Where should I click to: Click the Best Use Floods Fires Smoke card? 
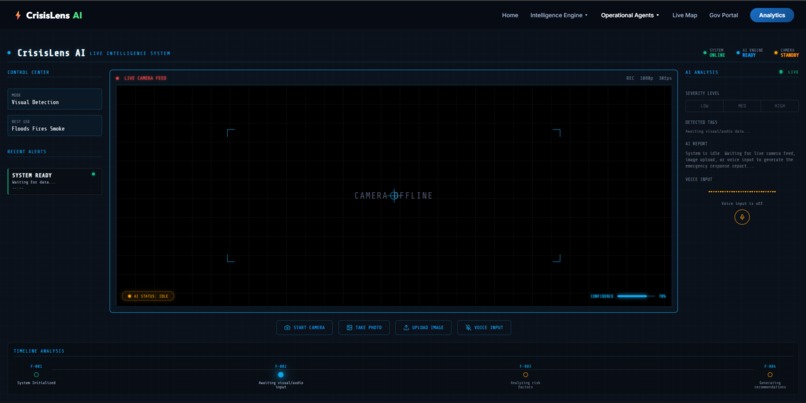[54, 125]
